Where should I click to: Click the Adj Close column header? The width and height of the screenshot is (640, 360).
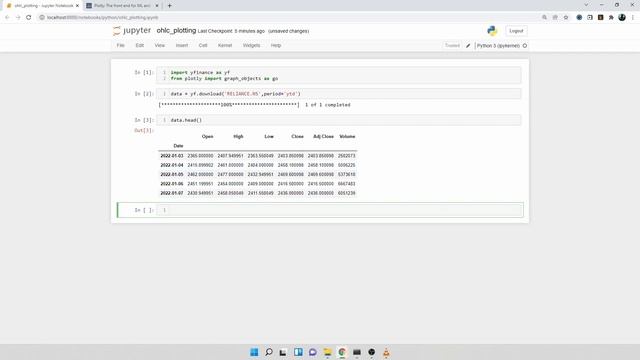(323, 136)
